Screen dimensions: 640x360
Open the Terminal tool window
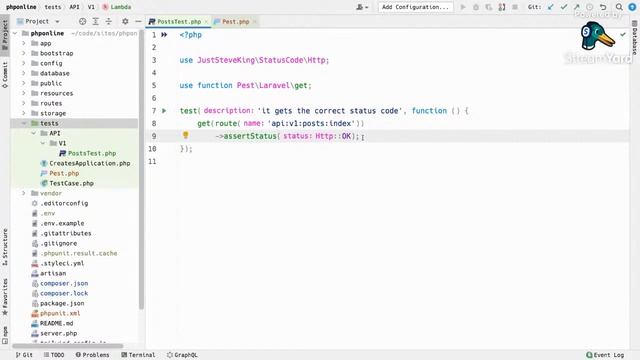coord(138,355)
